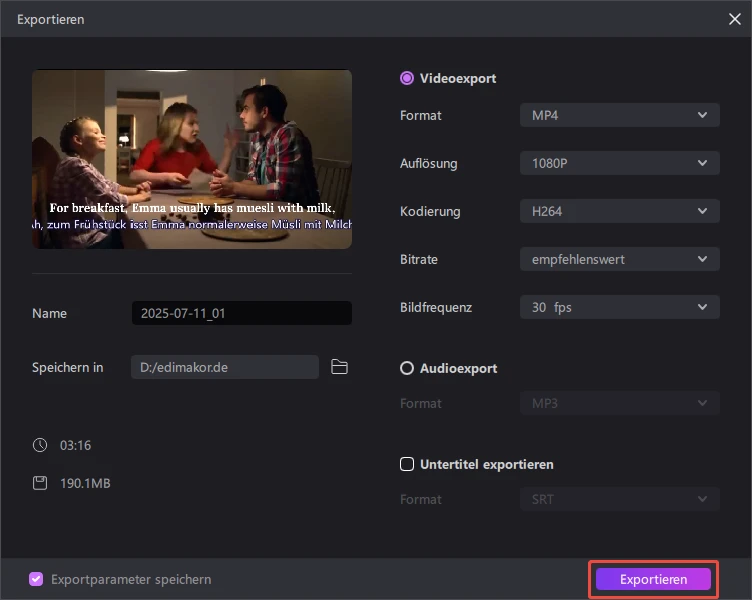
Task: Open the SRT subtitle format dropdown
Action: [x=619, y=499]
